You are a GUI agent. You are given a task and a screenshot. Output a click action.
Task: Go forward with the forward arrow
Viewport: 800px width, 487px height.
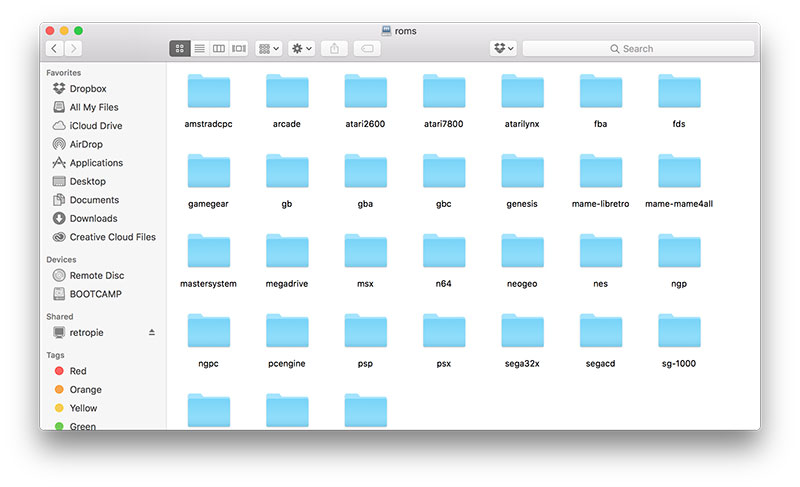click(x=73, y=48)
